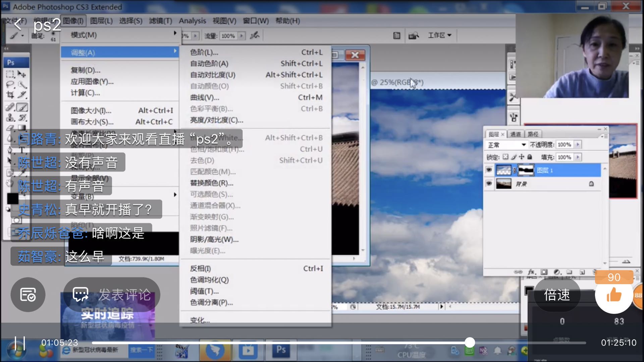This screenshot has width=644, height=362.
Task: Open Bridge icon in options bar
Action: pos(414,35)
